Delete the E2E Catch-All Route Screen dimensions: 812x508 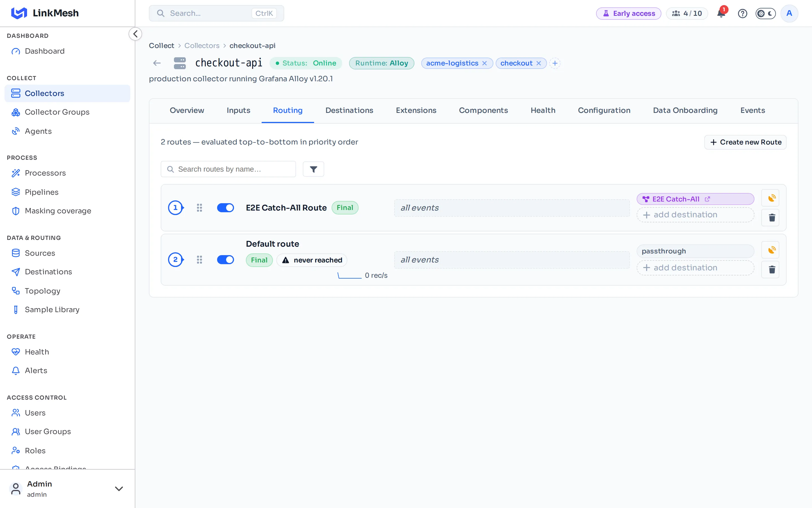[770, 217]
